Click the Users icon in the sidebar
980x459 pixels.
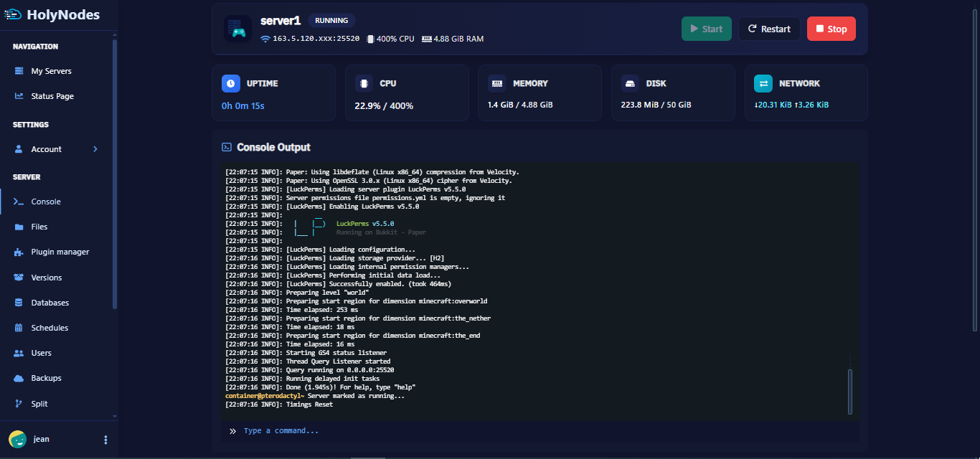click(19, 353)
